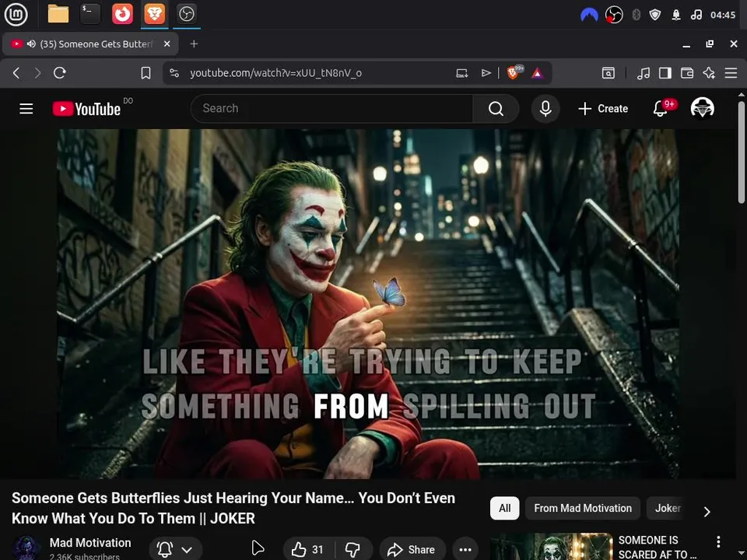Screen dimensions: 747x560
Task: Show more filter chips with right chevron
Action: pos(707,512)
